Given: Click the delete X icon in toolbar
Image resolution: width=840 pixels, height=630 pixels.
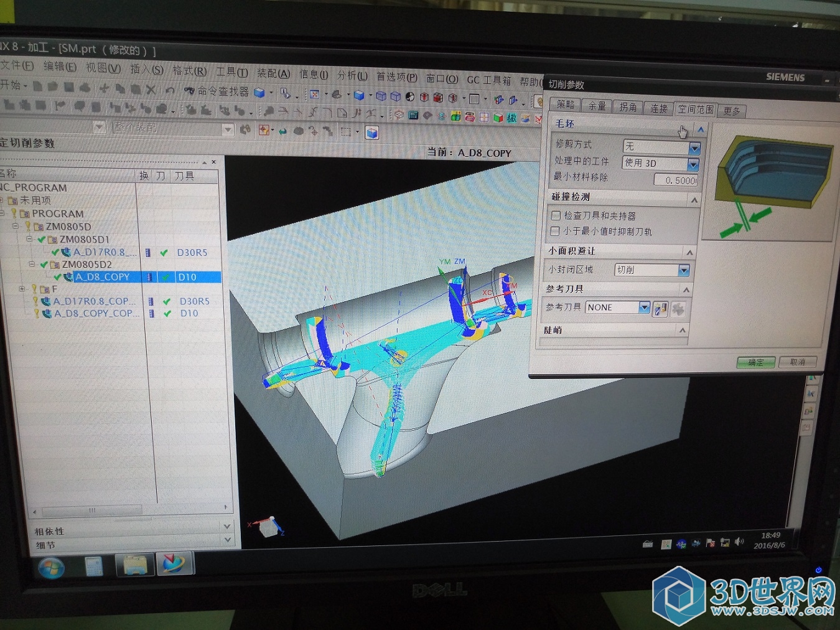Looking at the screenshot, I should [151, 90].
